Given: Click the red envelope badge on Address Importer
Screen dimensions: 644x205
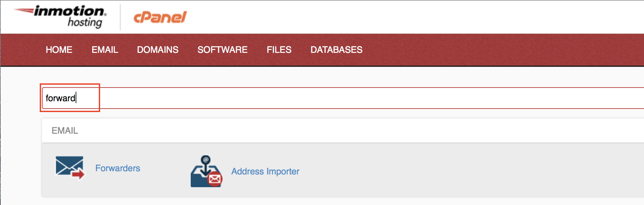Looking at the screenshot, I should pos(215,180).
